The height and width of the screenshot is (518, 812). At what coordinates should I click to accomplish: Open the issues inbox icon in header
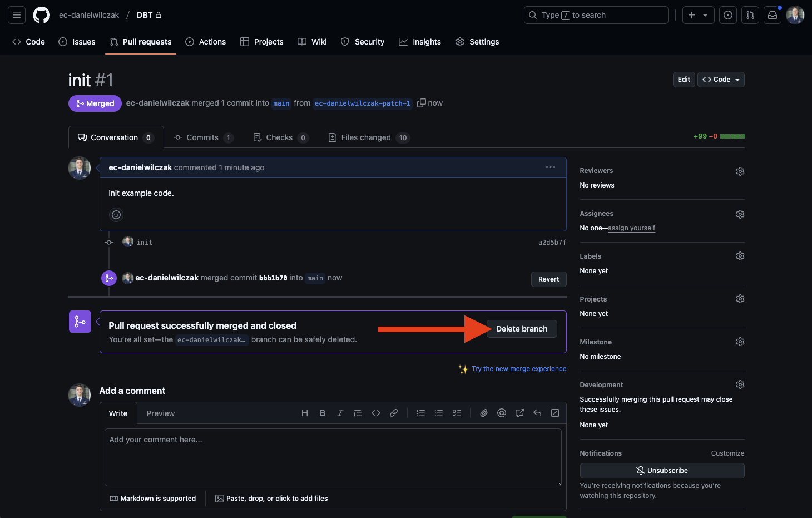[728, 15]
